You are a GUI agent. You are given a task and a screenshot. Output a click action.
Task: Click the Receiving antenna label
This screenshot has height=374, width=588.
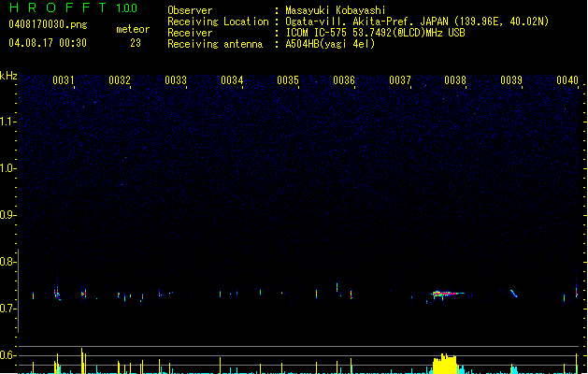215,44
